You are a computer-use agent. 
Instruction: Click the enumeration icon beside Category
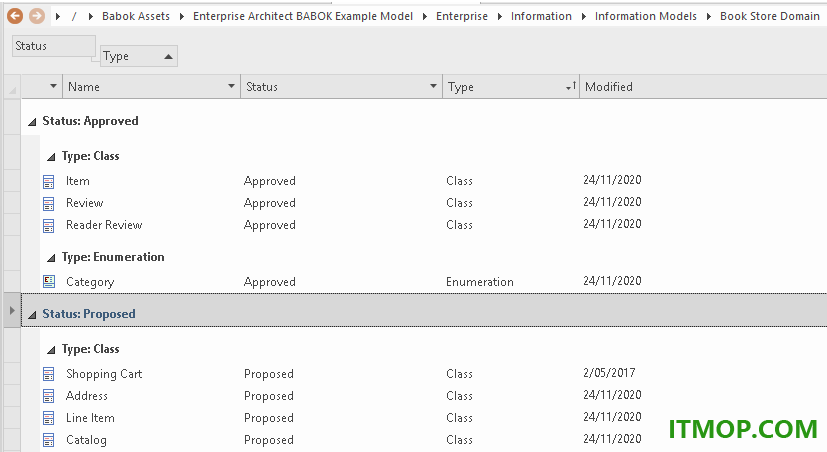click(49, 282)
